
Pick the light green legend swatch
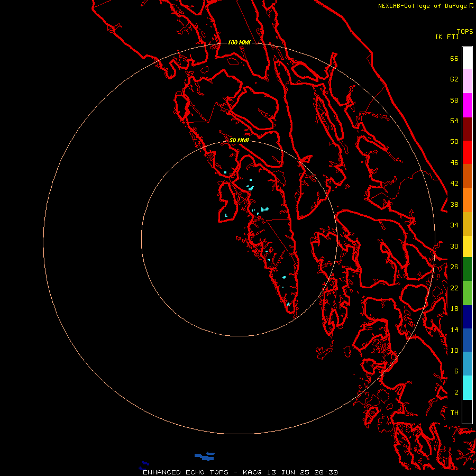(x=467, y=293)
